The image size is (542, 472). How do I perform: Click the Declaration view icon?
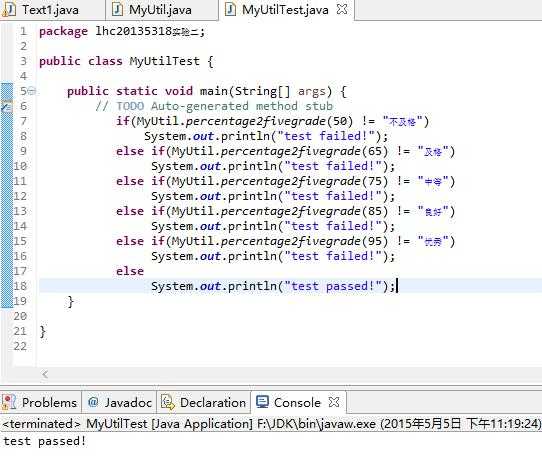168,402
